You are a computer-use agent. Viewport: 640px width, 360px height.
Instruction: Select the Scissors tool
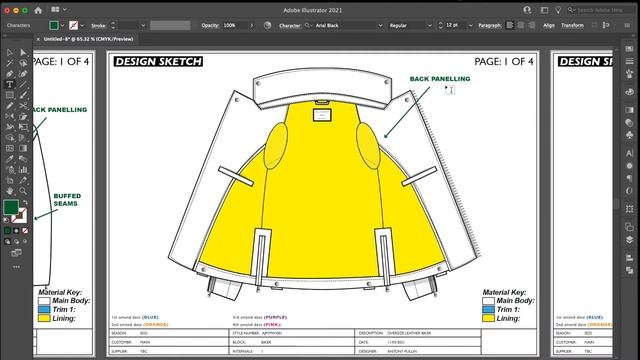23,106
